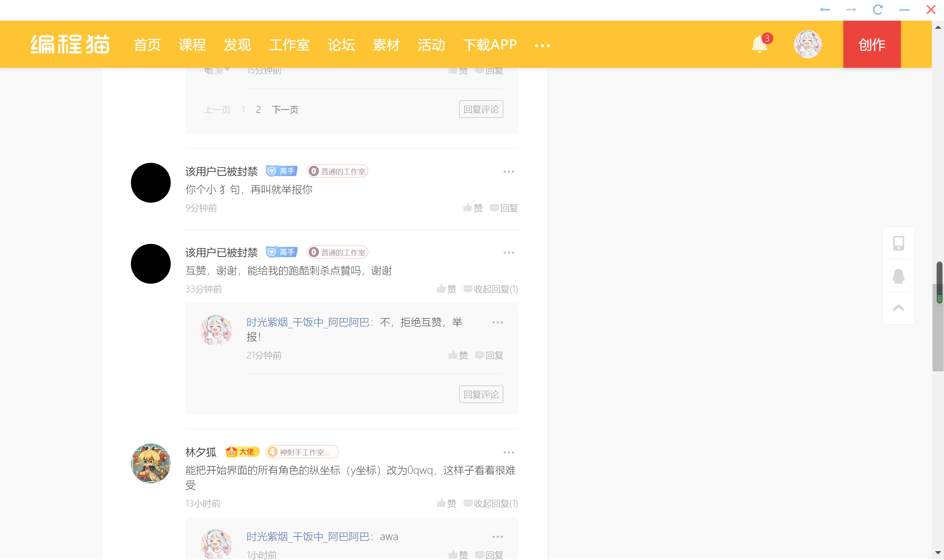Click the 编程猫 logo
The width and height of the screenshot is (944, 560).
pyautogui.click(x=70, y=45)
